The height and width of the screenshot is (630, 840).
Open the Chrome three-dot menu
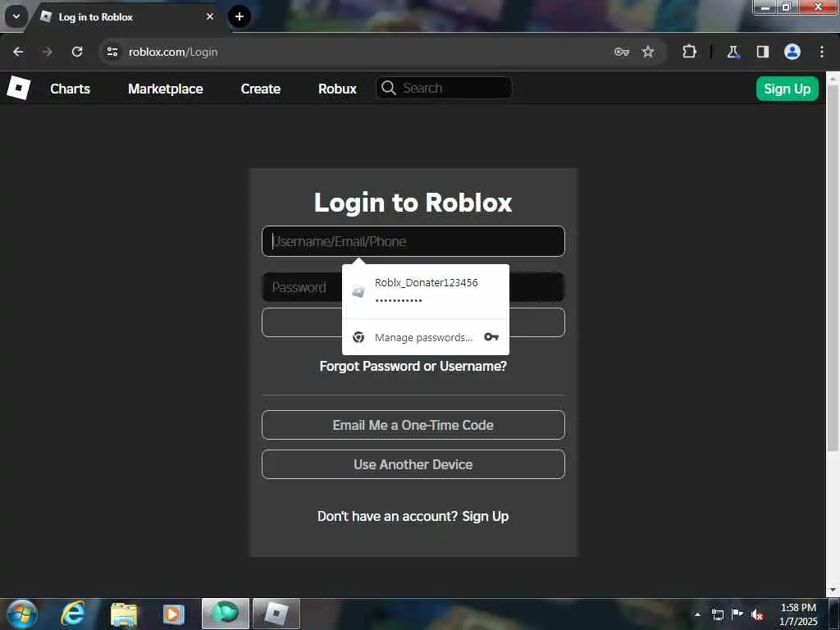coord(822,52)
